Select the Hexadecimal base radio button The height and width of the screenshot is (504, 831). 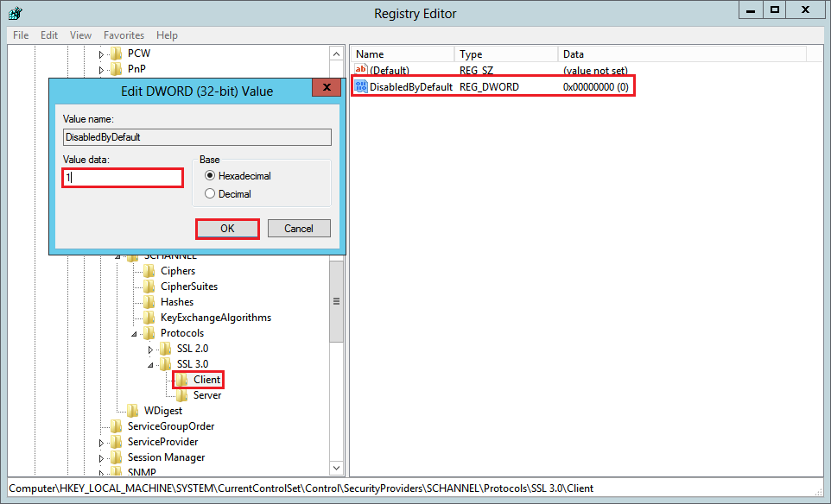point(209,176)
